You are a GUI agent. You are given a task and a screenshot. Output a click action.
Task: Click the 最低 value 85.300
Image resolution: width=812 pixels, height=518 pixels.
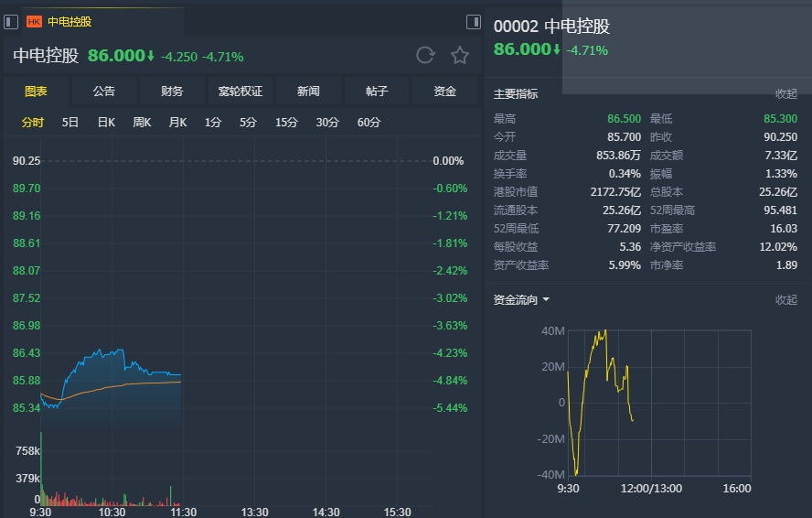(780, 119)
